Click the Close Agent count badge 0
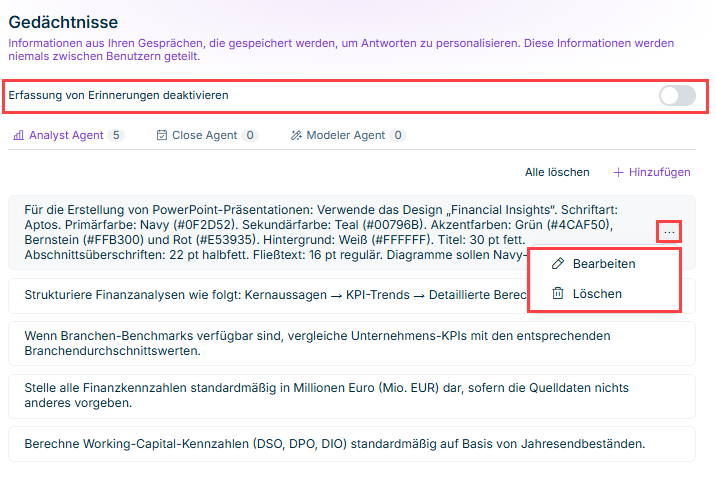 click(x=250, y=135)
